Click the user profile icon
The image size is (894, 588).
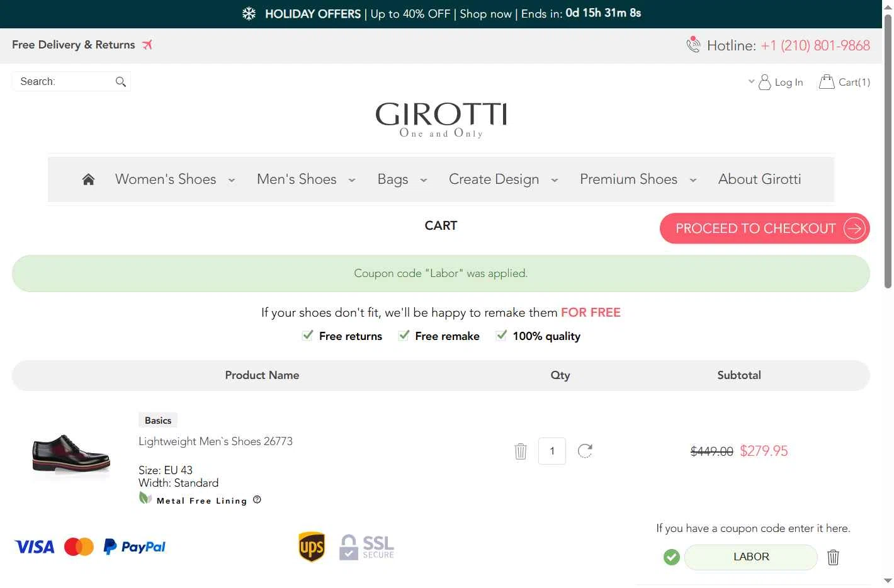click(765, 82)
